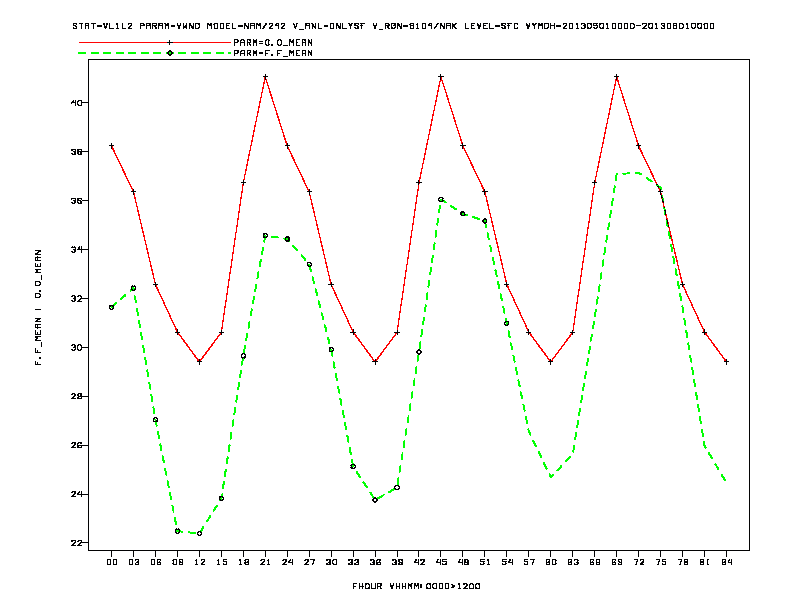
Task: Click the green circle marker at hour 54
Action: coord(507,323)
